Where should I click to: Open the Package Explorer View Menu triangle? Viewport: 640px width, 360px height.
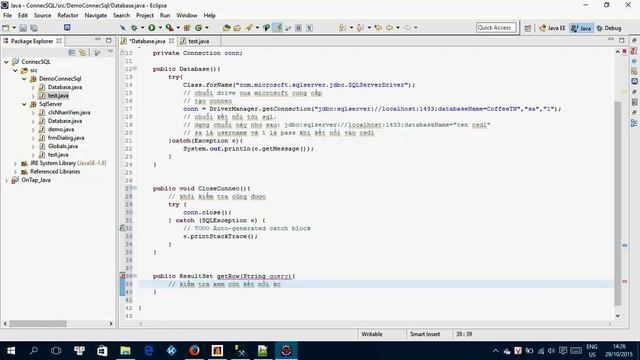click(x=110, y=52)
